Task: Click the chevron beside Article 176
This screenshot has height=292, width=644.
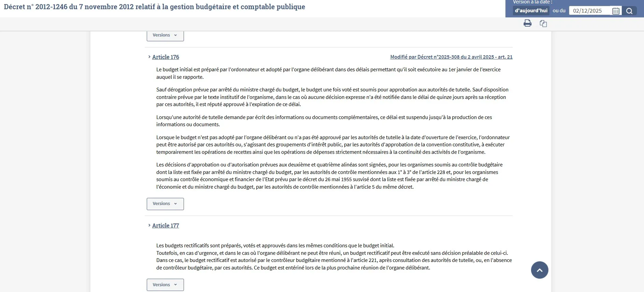Action: click(149, 57)
